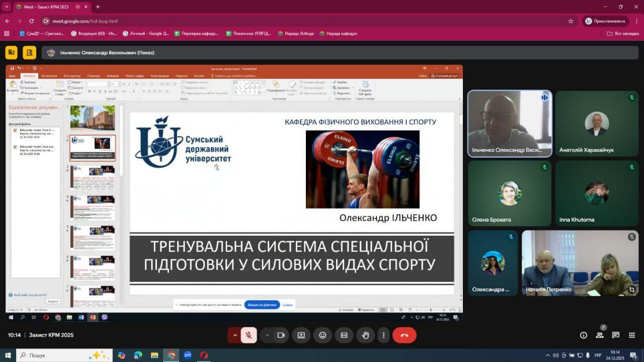Expand the microphone audio settings arrow
This screenshot has height=362, width=644.
234,335
